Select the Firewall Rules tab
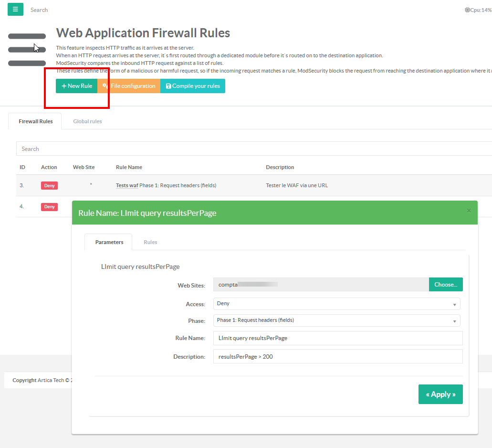 36,121
